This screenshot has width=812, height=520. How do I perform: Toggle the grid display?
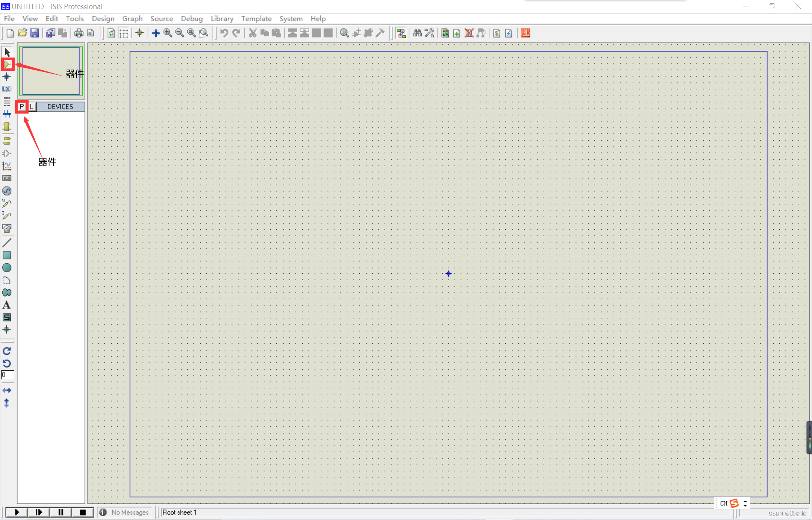click(123, 33)
